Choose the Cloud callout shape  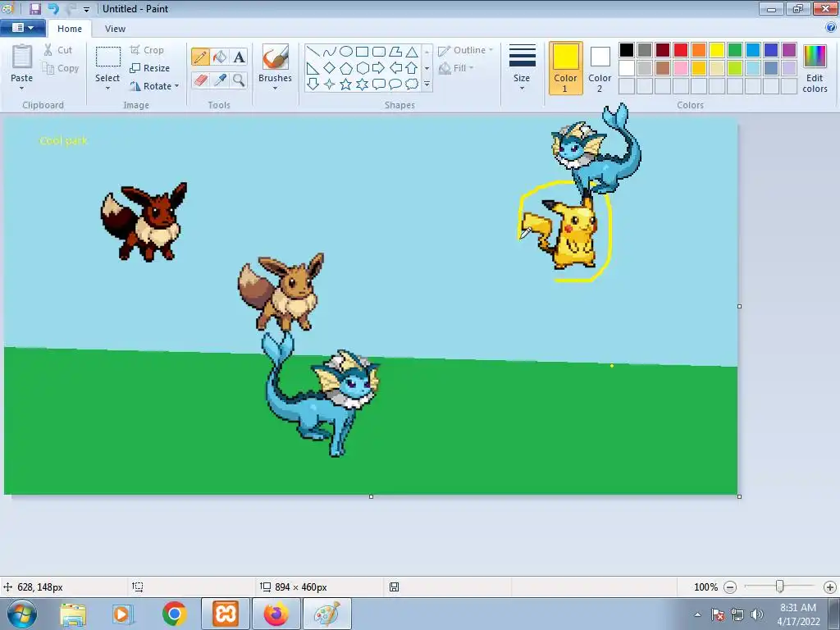coord(412,84)
